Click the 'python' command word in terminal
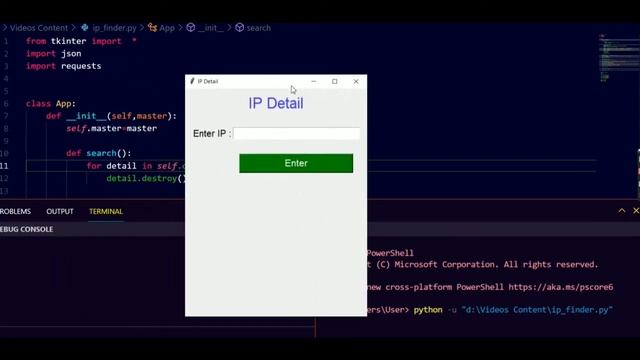Screen dimensions: 640x360 pos(428,310)
